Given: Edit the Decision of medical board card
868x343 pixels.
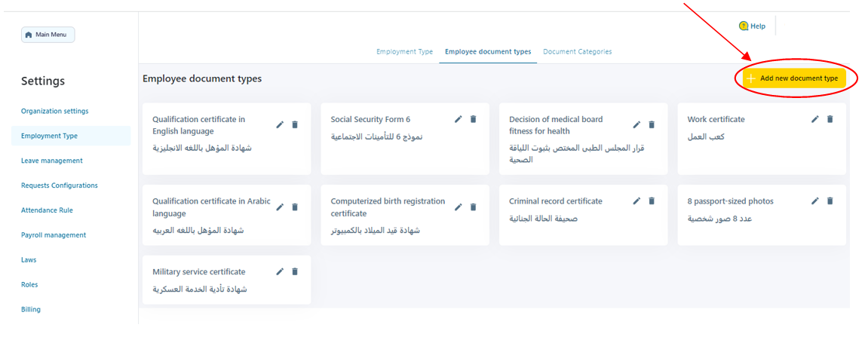Looking at the screenshot, I should (636, 124).
